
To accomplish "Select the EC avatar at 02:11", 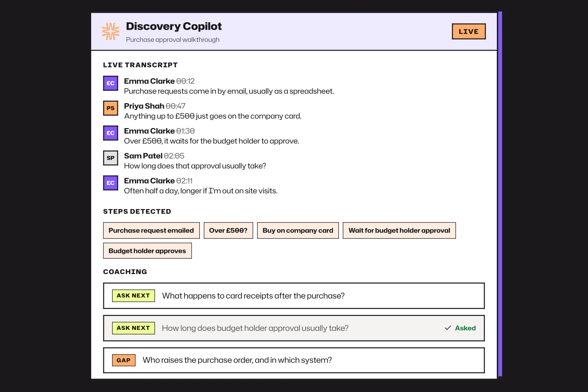I will pyautogui.click(x=111, y=183).
